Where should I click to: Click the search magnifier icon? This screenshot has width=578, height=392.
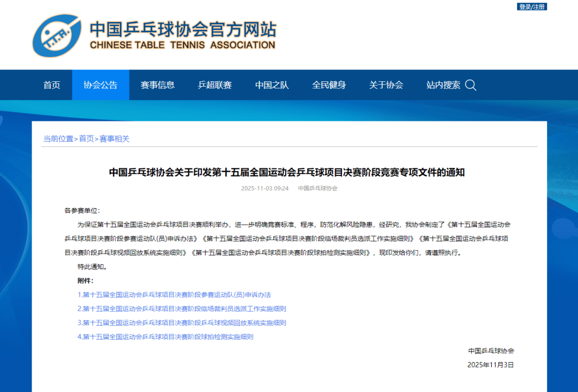click(x=470, y=85)
